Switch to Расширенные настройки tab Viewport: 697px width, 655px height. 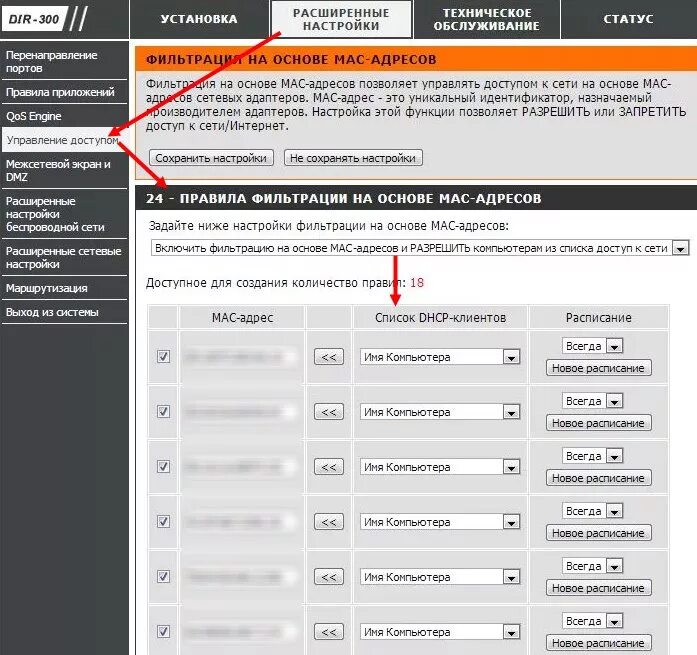[x=341, y=19]
